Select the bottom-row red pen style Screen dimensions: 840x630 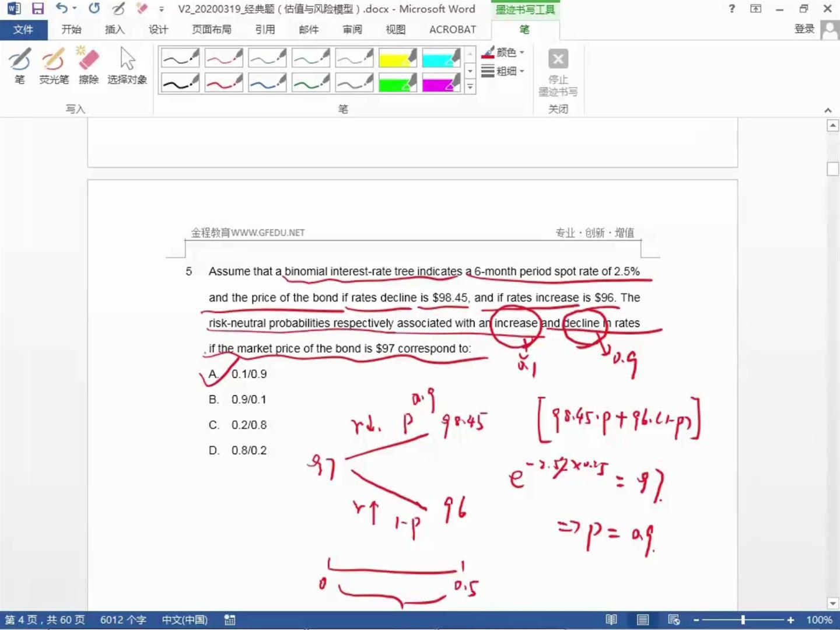point(223,83)
